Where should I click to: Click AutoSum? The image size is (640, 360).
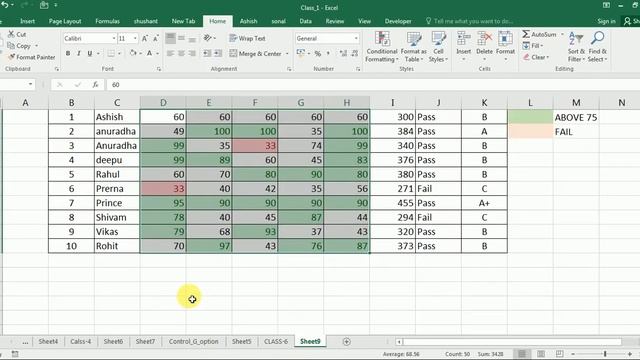coord(540,35)
